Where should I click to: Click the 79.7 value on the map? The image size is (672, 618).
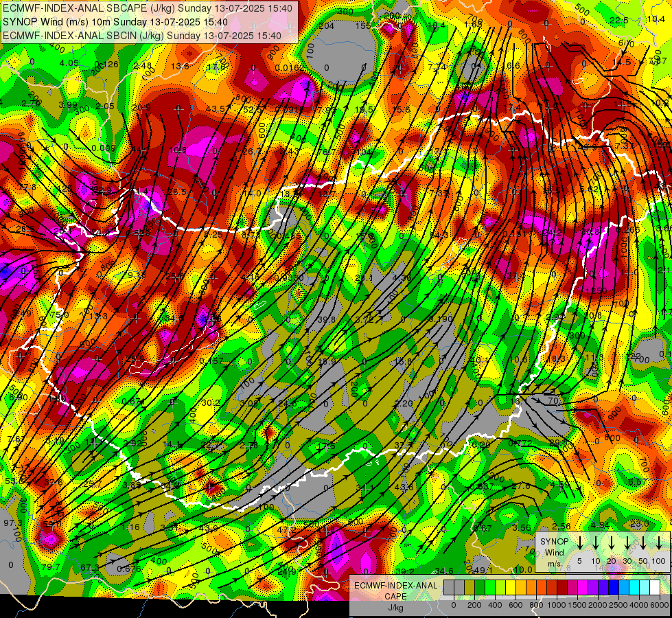(x=51, y=567)
